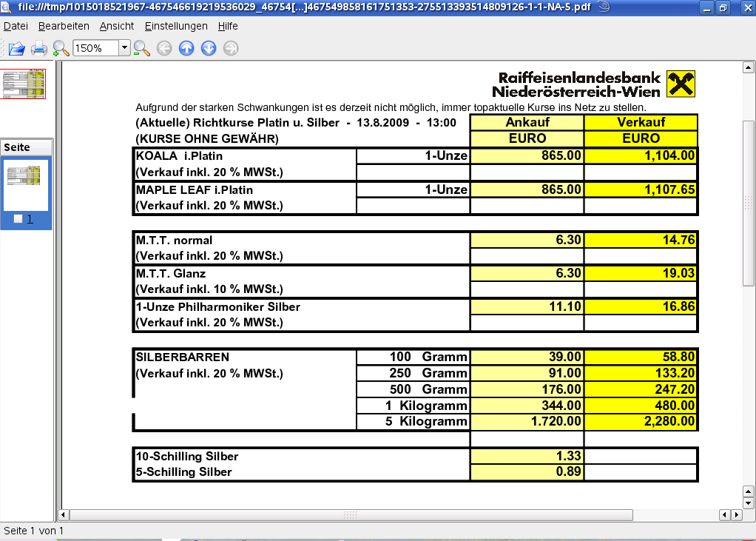The height and width of the screenshot is (541, 756).
Task: Open the Ansicht menu
Action: tap(117, 26)
